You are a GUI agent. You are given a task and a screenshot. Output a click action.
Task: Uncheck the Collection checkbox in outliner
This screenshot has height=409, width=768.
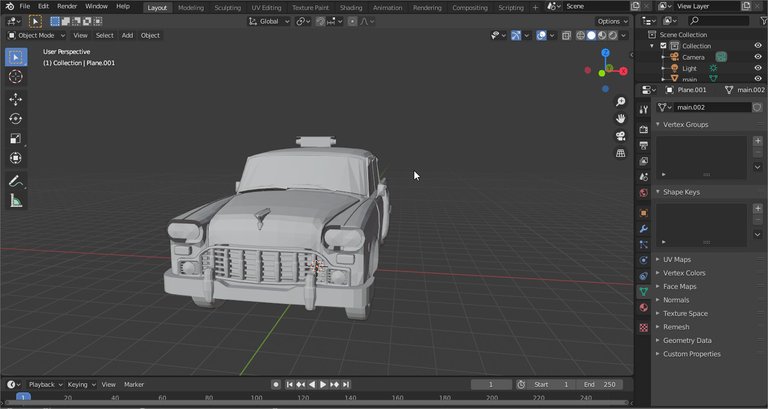(x=663, y=46)
